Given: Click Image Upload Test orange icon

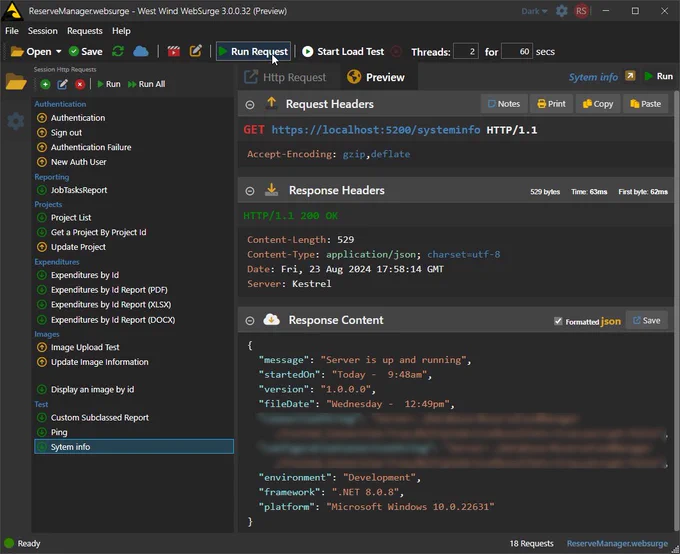Looking at the screenshot, I should pyautogui.click(x=42, y=347).
